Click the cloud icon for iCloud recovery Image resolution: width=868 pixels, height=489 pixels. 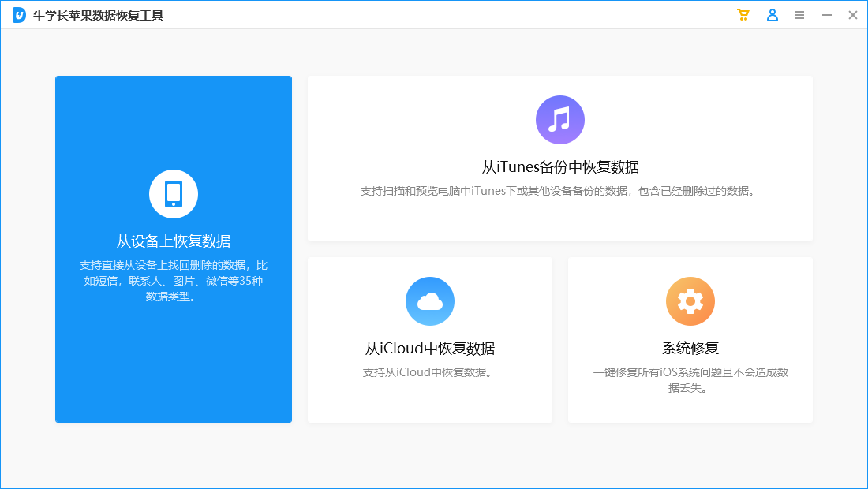point(430,301)
